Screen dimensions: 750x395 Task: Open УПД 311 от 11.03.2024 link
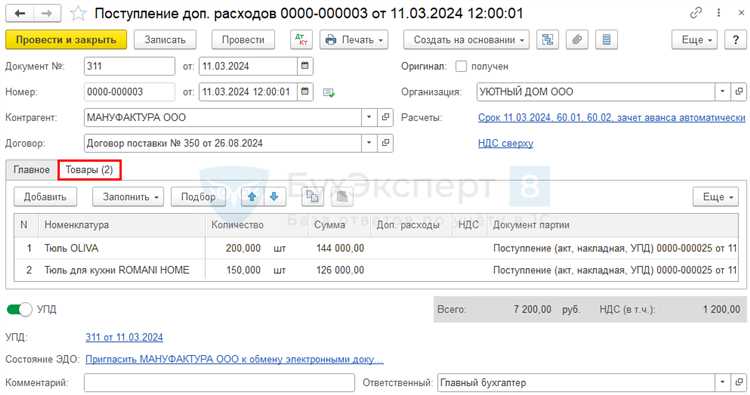[124, 337]
